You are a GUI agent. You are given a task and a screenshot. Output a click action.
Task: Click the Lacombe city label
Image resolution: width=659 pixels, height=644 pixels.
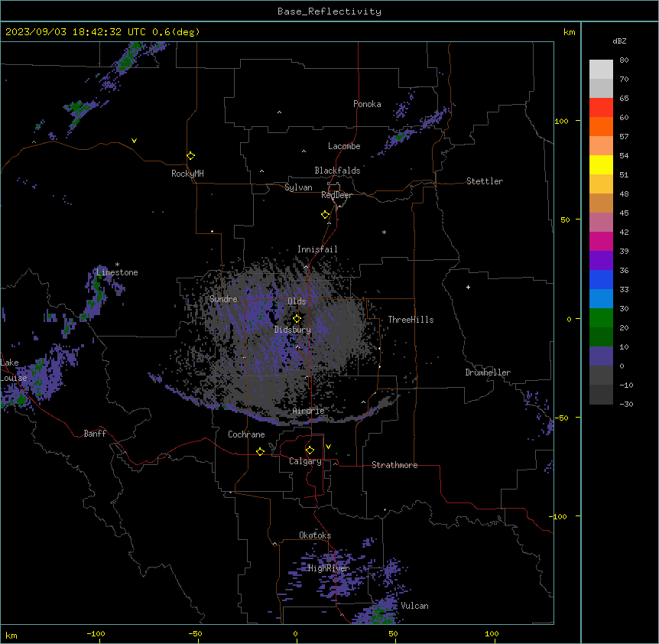(344, 146)
